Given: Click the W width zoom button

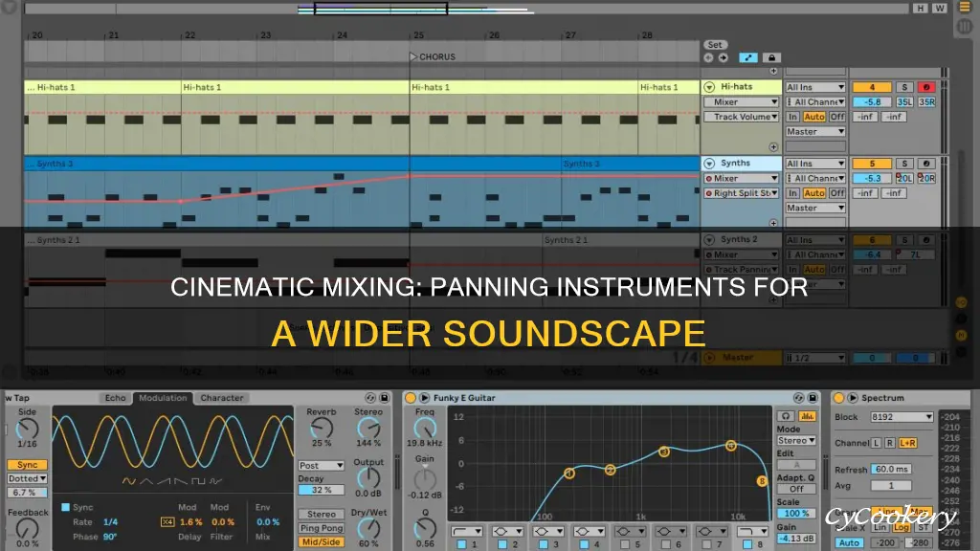Looking at the screenshot, I should [940, 8].
